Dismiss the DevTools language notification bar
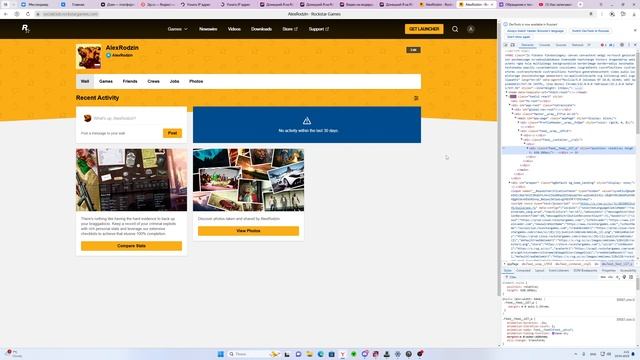Viewport: 640px width, 360px height. (x=635, y=31)
